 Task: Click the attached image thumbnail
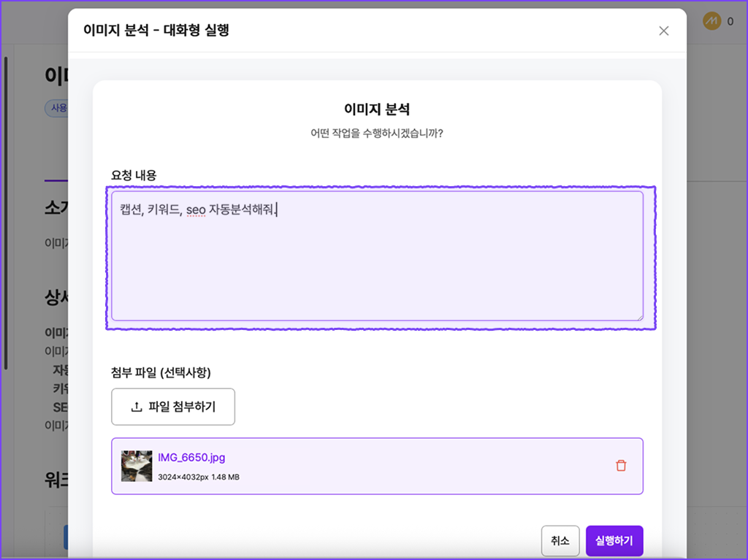click(135, 465)
